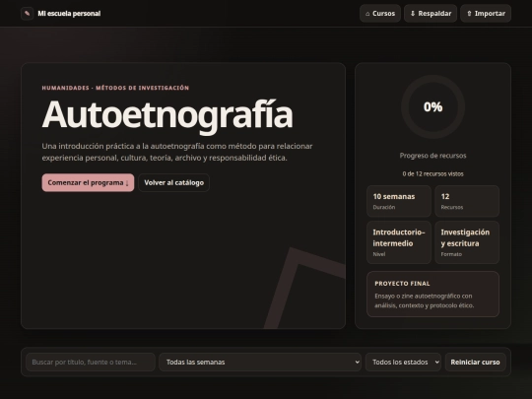Click Reiniciar curso button
The image size is (532, 399).
click(475, 362)
